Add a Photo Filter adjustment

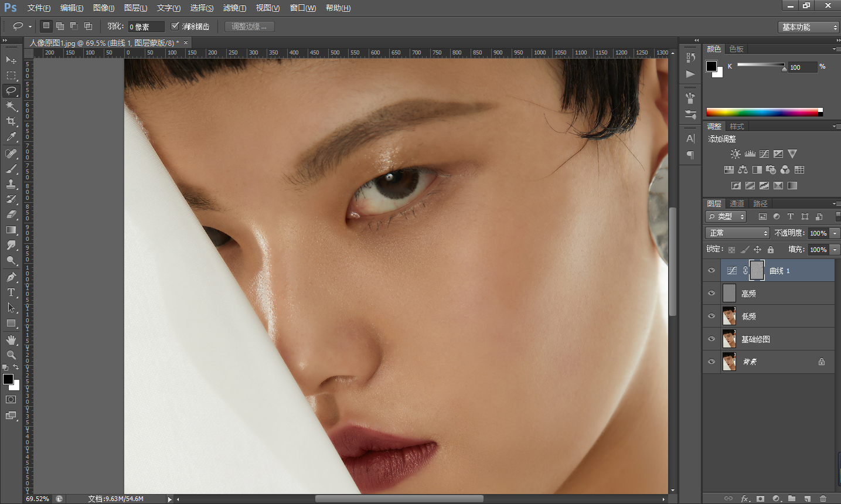pyautogui.click(x=771, y=170)
